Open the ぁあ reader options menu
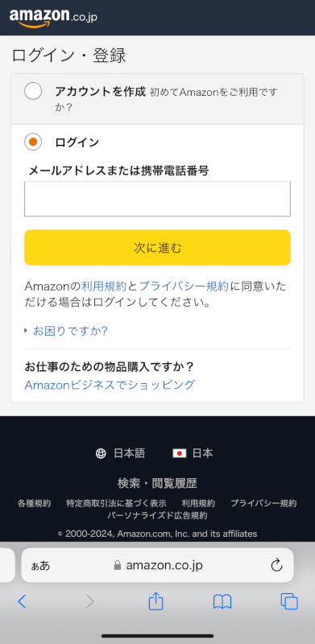The height and width of the screenshot is (644, 315). click(40, 566)
